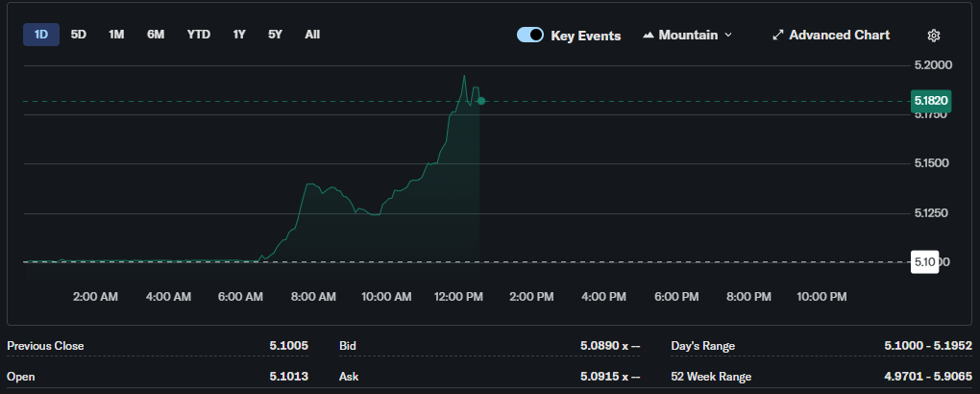The height and width of the screenshot is (394, 980).
Task: Click the 5.1820 current price label
Action: [x=931, y=101]
